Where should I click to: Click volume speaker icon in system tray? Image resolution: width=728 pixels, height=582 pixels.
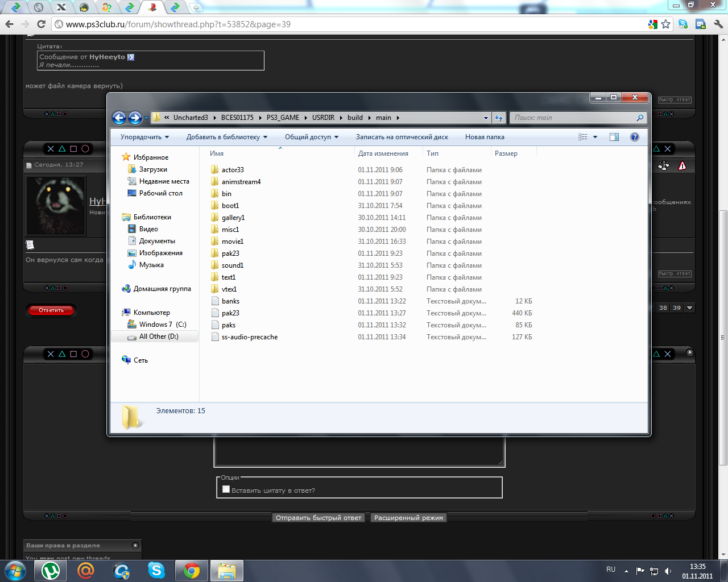tap(668, 571)
